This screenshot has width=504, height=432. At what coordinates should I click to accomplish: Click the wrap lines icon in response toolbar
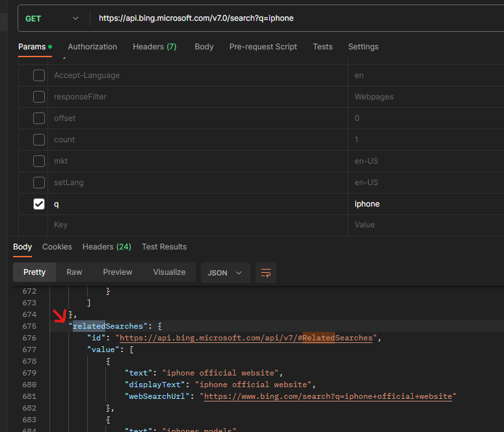click(x=265, y=273)
